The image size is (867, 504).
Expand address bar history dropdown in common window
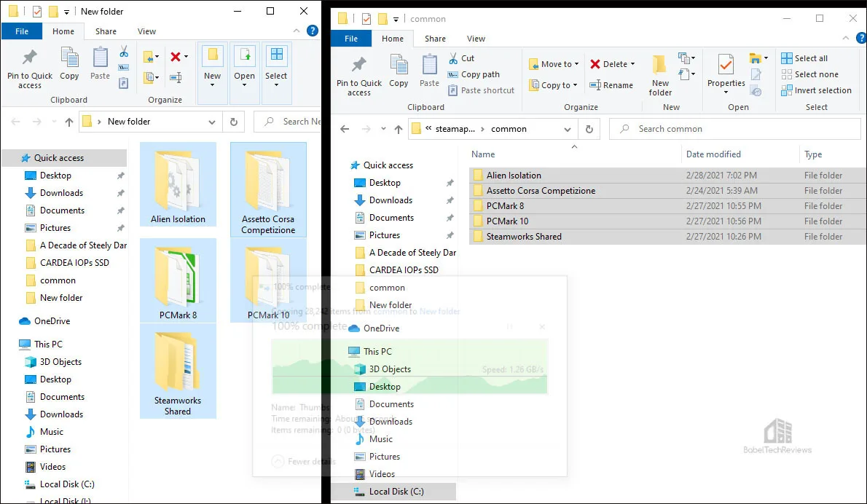coord(568,129)
